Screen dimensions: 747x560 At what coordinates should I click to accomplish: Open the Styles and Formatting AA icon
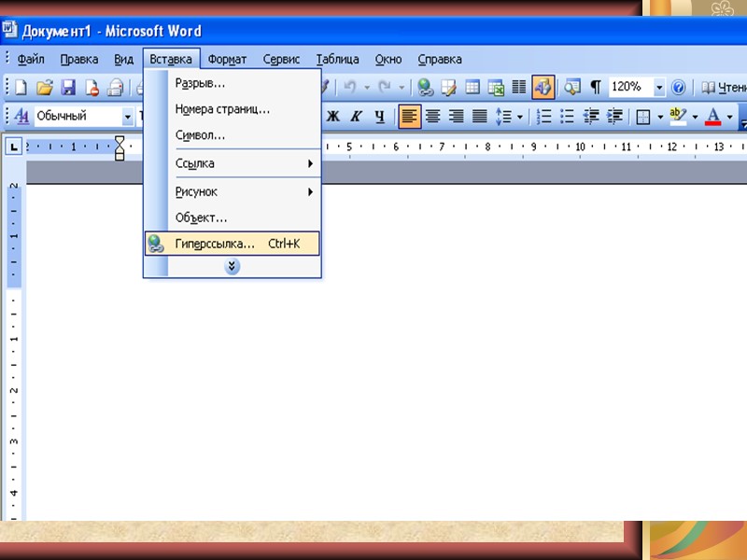pyautogui.click(x=21, y=116)
